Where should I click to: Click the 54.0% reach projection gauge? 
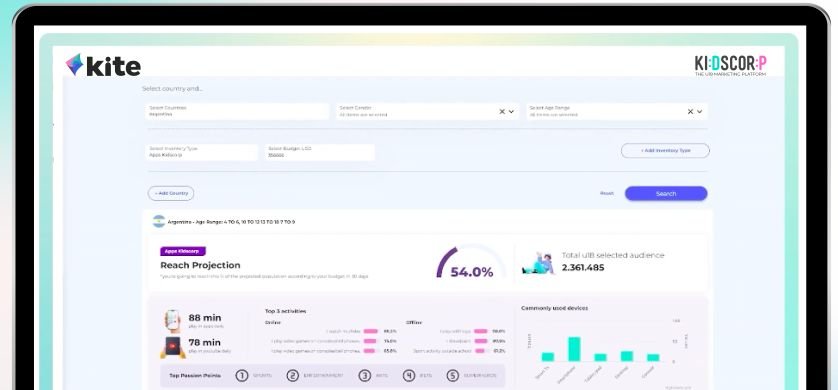[x=471, y=263]
